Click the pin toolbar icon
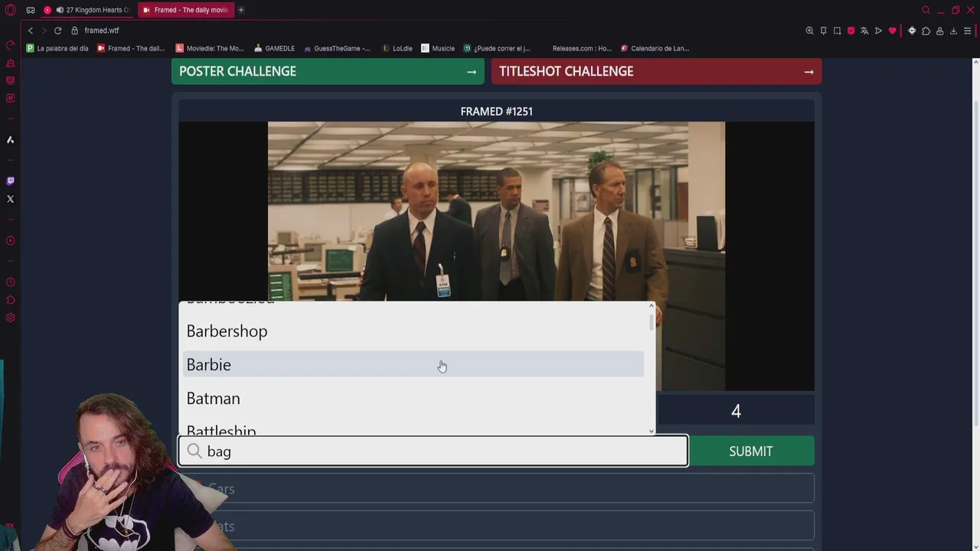980x551 pixels. pyautogui.click(x=823, y=31)
